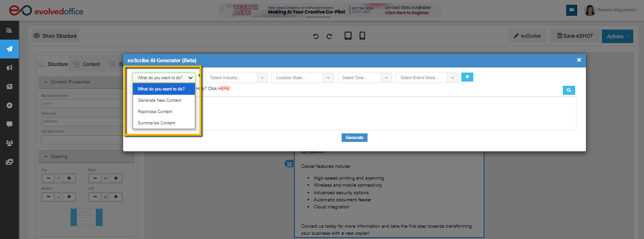Choose Generate New Content option
This screenshot has height=239, width=644.
164,100
